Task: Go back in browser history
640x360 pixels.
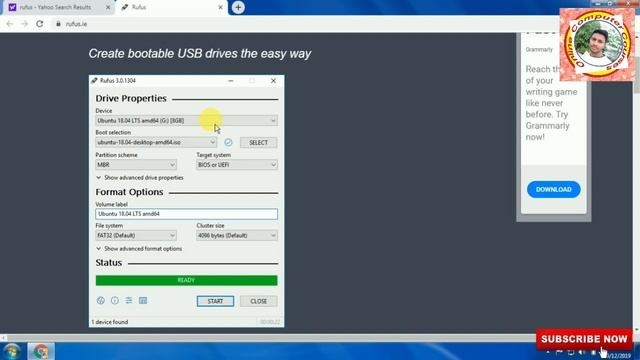Action: pyautogui.click(x=10, y=24)
